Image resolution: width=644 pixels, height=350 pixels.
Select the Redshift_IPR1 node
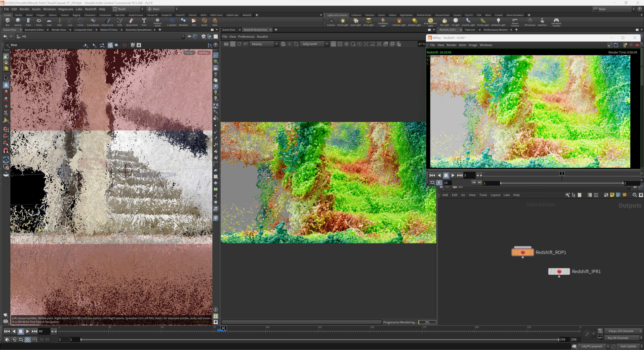tap(559, 271)
